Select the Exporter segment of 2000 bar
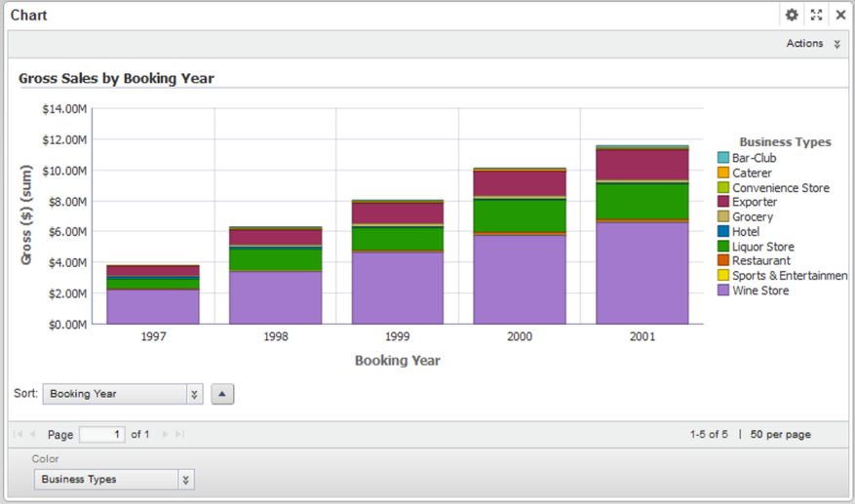The width and height of the screenshot is (855, 504). click(x=520, y=183)
